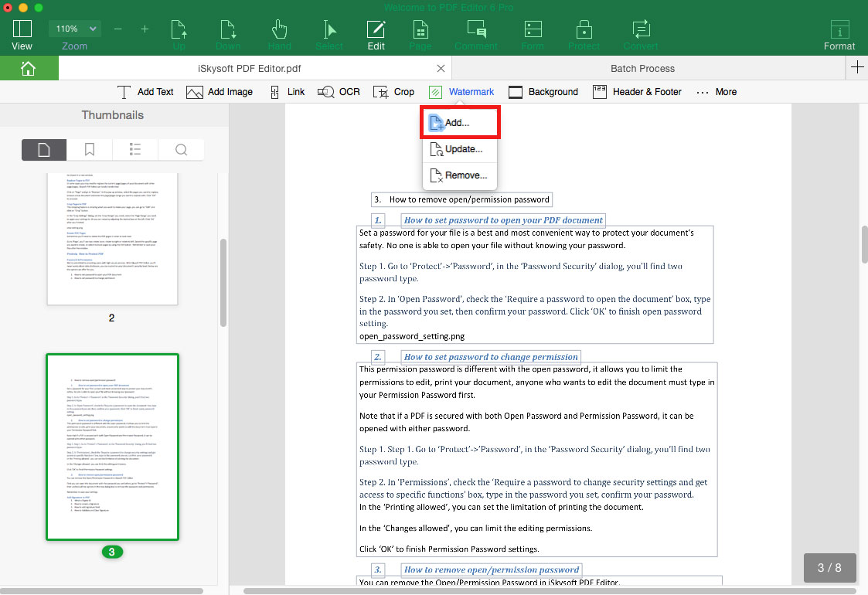Click the zoom out minus button

[x=118, y=29]
